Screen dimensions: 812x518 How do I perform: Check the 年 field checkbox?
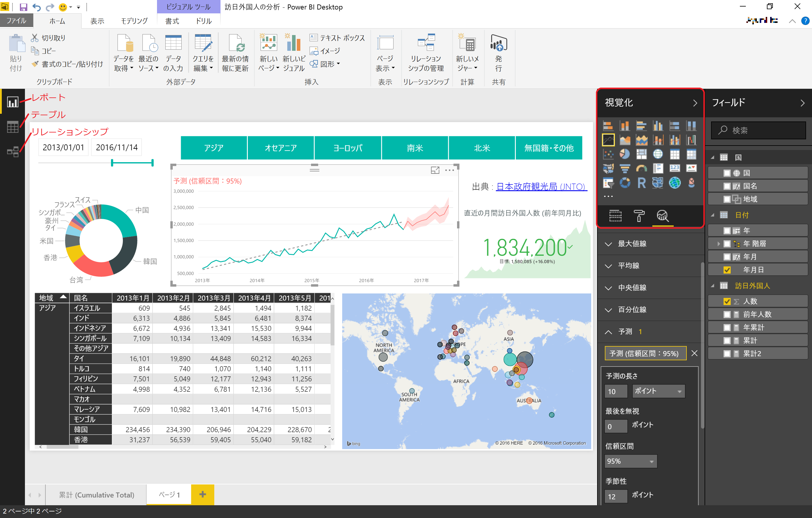727,231
